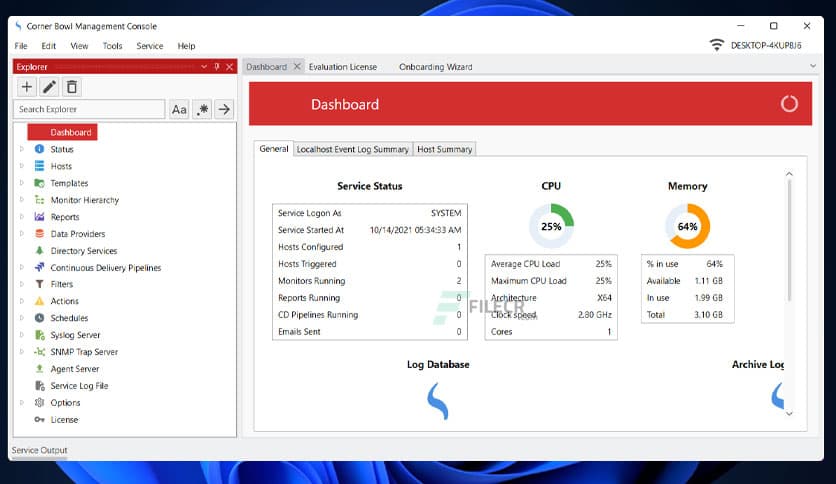
Task: Pin the Explorer panel
Action: pos(216,67)
